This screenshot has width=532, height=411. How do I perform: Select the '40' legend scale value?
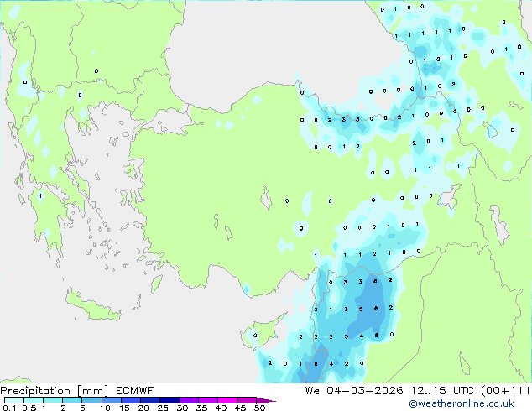(221, 408)
